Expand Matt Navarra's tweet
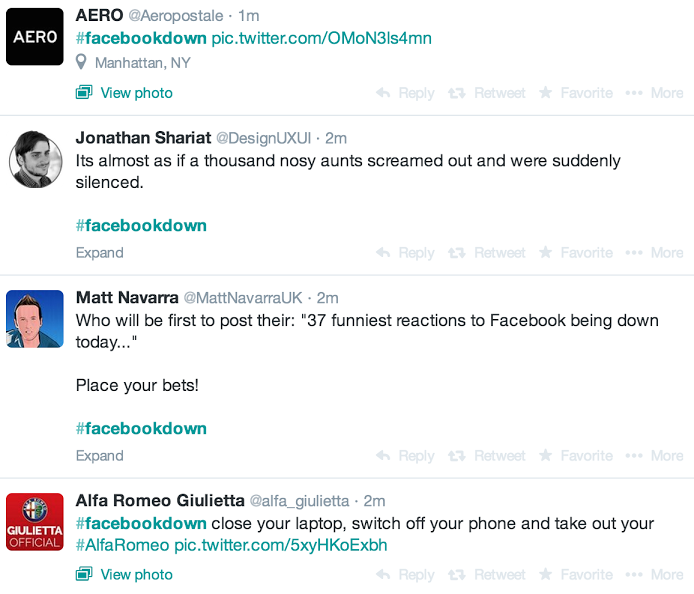This screenshot has height=594, width=694. tap(100, 456)
